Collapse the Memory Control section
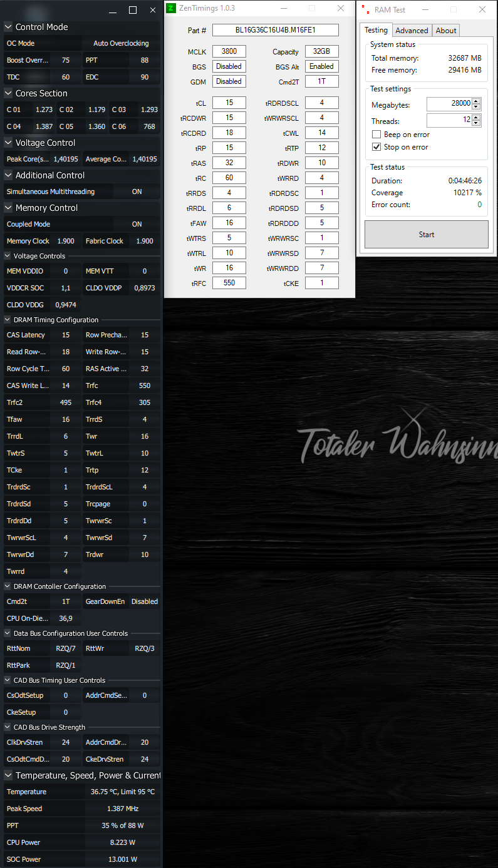 (8, 208)
